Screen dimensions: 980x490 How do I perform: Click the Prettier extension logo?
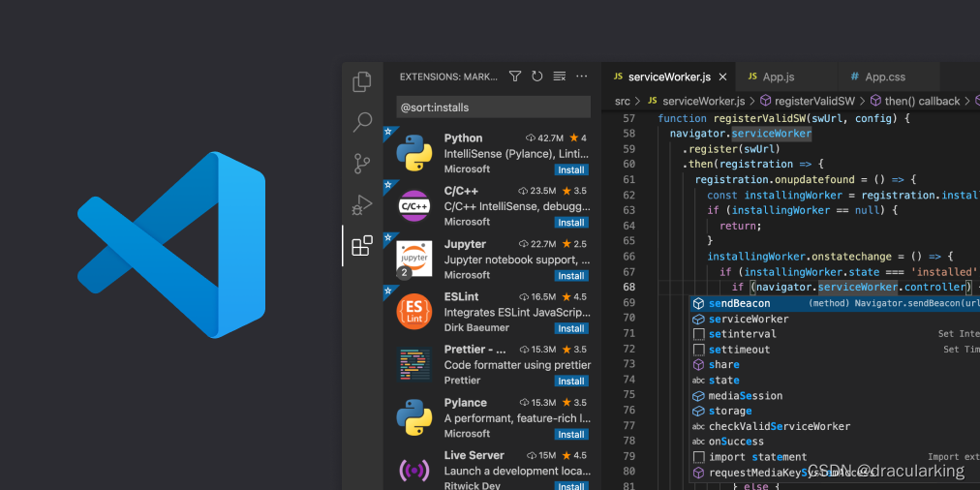tap(413, 364)
